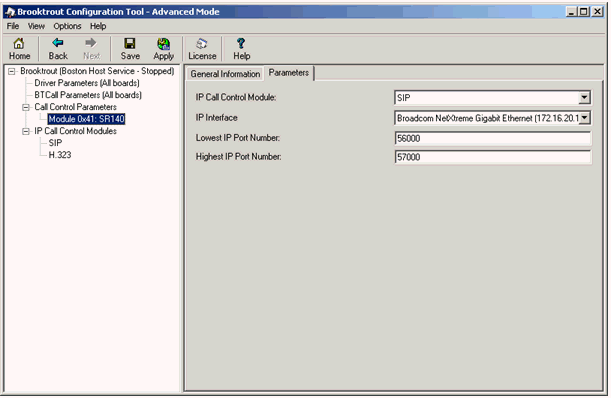This screenshot has height=398, width=611.
Task: Close the Brooktrout Configuration Tool window
Action: pyautogui.click(x=597, y=12)
